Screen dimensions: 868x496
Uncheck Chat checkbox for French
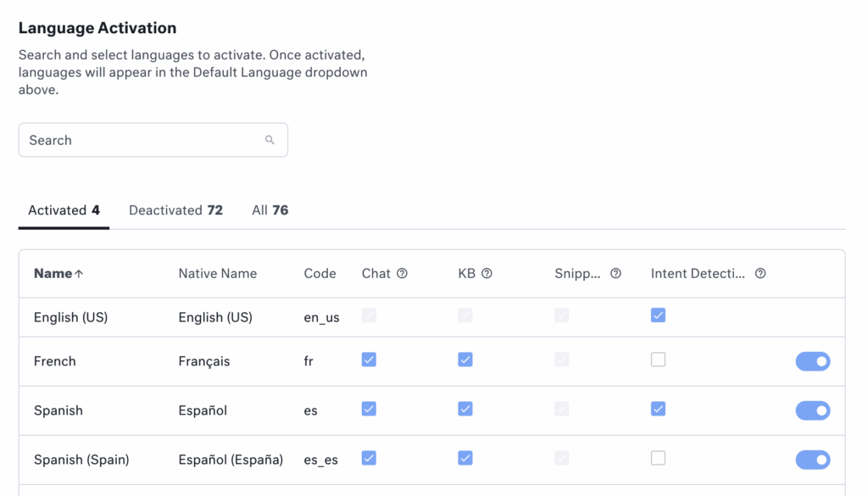369,360
